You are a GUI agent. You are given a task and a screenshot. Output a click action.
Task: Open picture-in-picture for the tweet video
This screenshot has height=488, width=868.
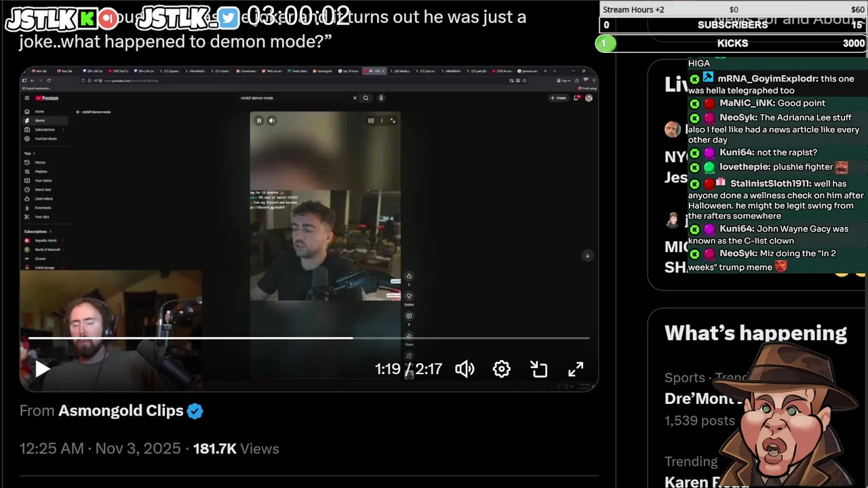539,369
